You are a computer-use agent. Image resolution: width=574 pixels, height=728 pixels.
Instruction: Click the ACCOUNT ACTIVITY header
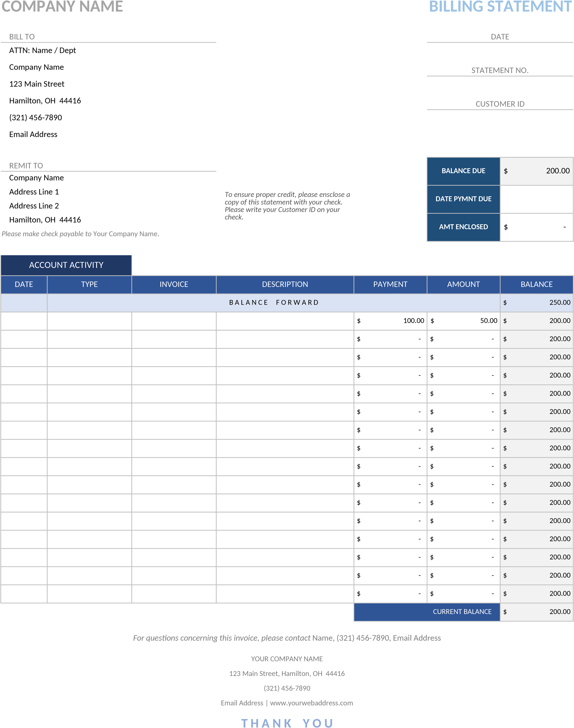(66, 265)
